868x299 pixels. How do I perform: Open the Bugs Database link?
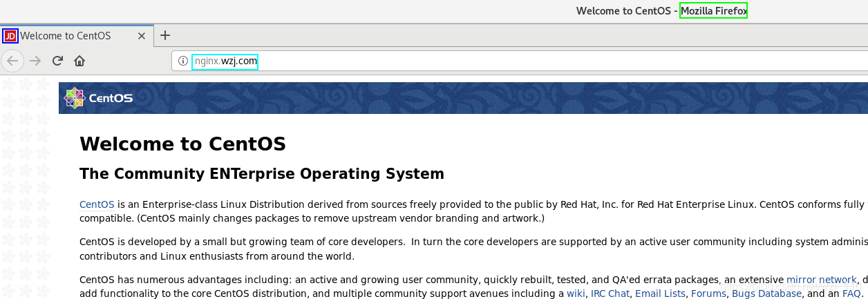[766, 293]
